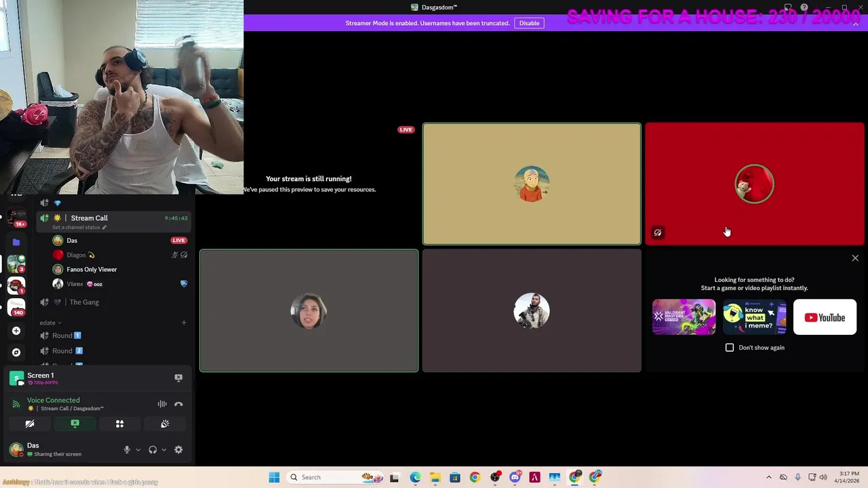Open Discover servers compass icon
Viewport: 868px width, 488px height.
pyautogui.click(x=16, y=352)
